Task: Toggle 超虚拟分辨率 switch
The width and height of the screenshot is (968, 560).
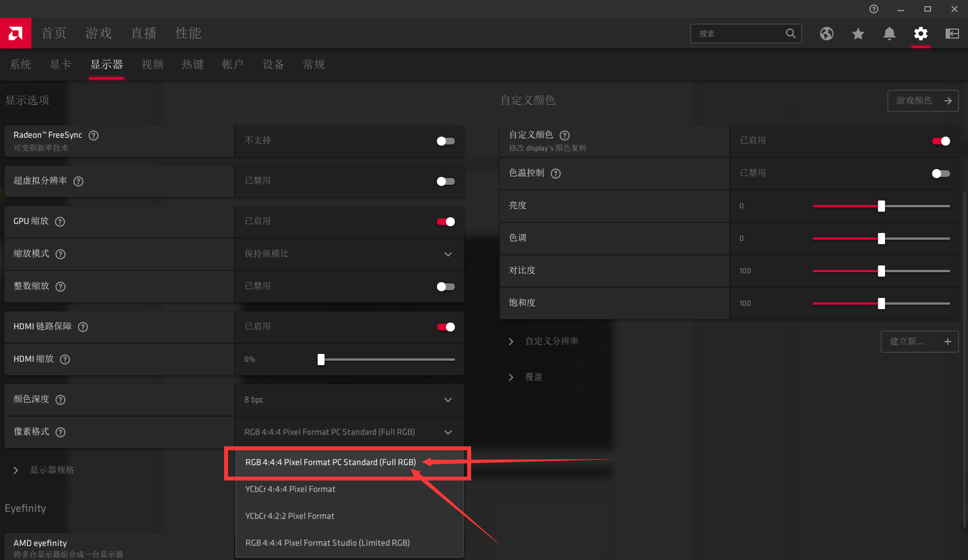Action: pyautogui.click(x=446, y=181)
